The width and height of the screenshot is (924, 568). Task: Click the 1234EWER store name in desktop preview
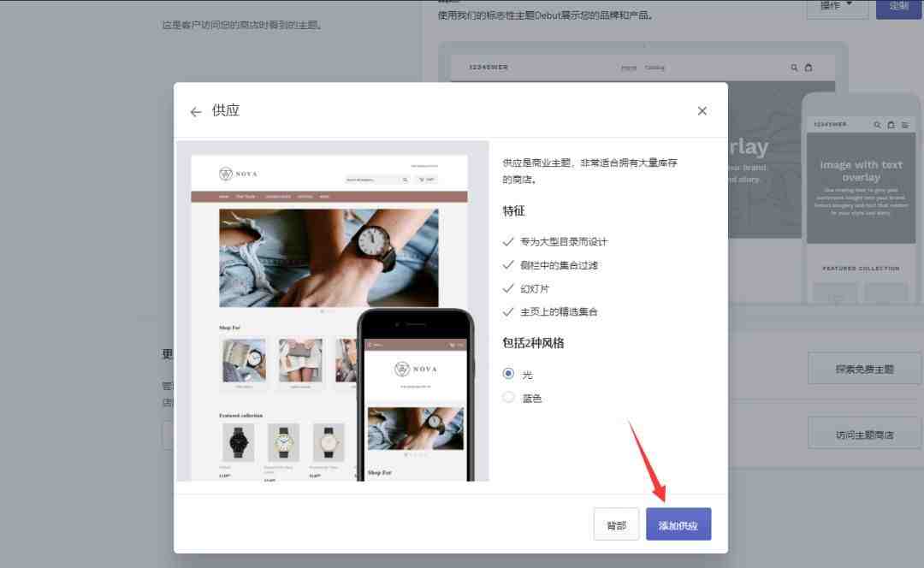489,68
